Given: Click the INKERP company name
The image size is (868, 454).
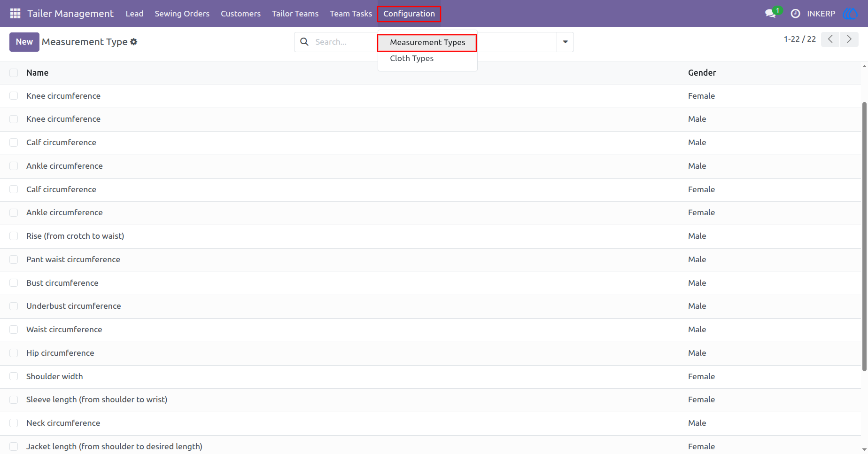Looking at the screenshot, I should tap(821, 14).
